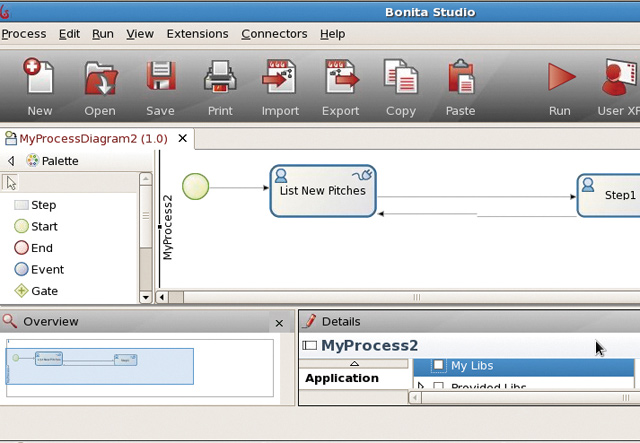This screenshot has width=640, height=443.
Task: Click the user actor icon on Step1
Action: 588,184
